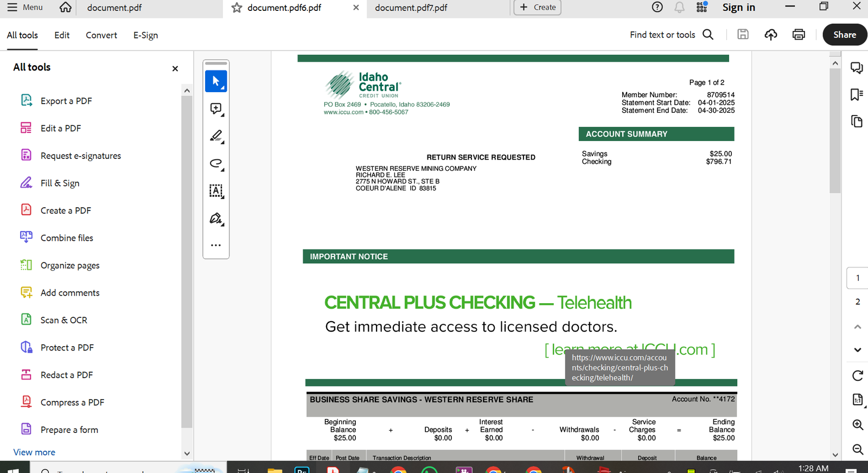The height and width of the screenshot is (473, 868).
Task: Choose the freehand draw tool
Action: 216,164
